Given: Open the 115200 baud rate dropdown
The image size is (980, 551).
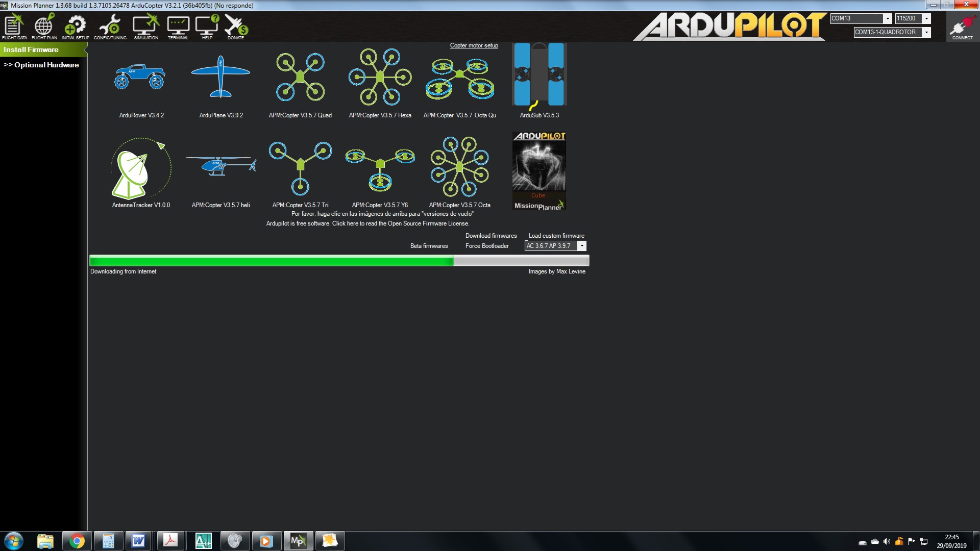Looking at the screenshot, I should (x=926, y=18).
